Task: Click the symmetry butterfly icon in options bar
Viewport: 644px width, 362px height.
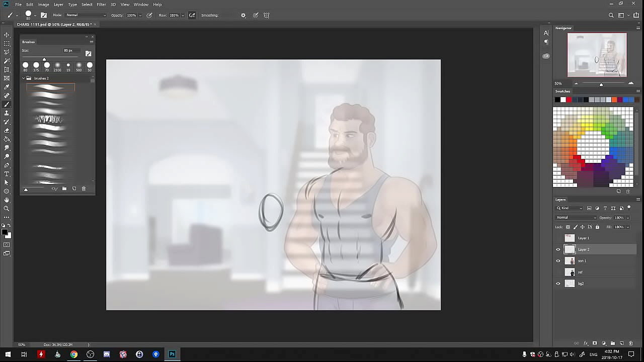Action: click(x=266, y=15)
